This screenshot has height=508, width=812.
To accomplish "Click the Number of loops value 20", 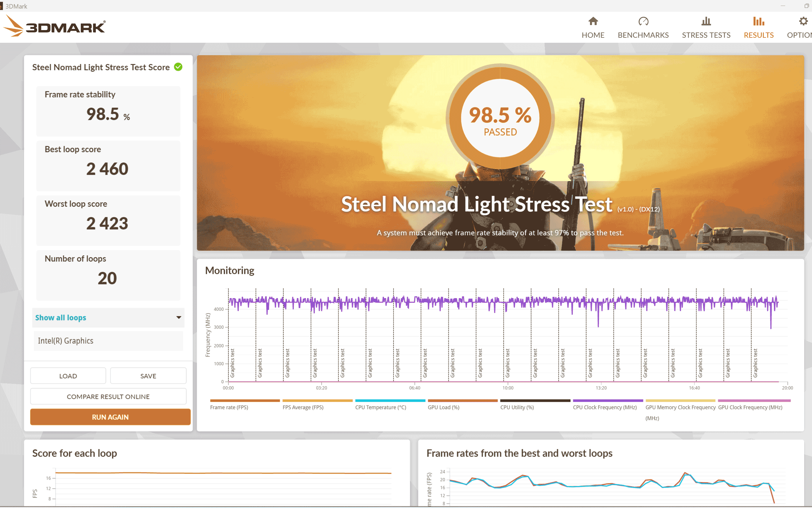I will (x=107, y=278).
